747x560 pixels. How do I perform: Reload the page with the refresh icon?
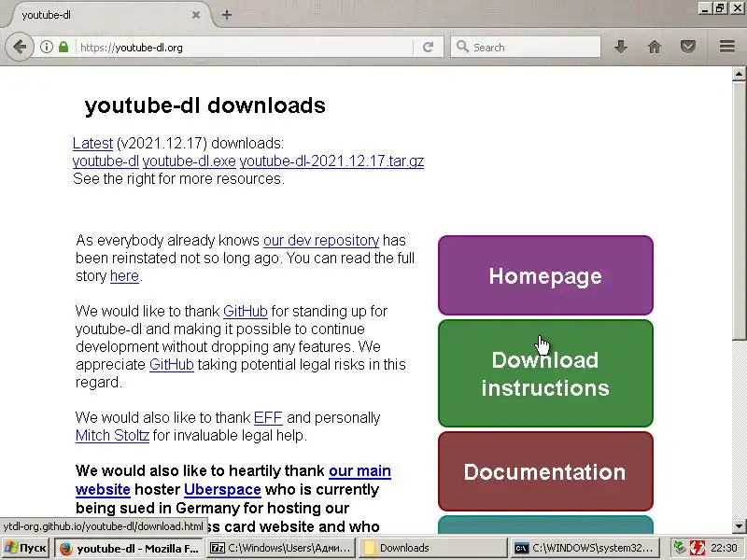428,48
